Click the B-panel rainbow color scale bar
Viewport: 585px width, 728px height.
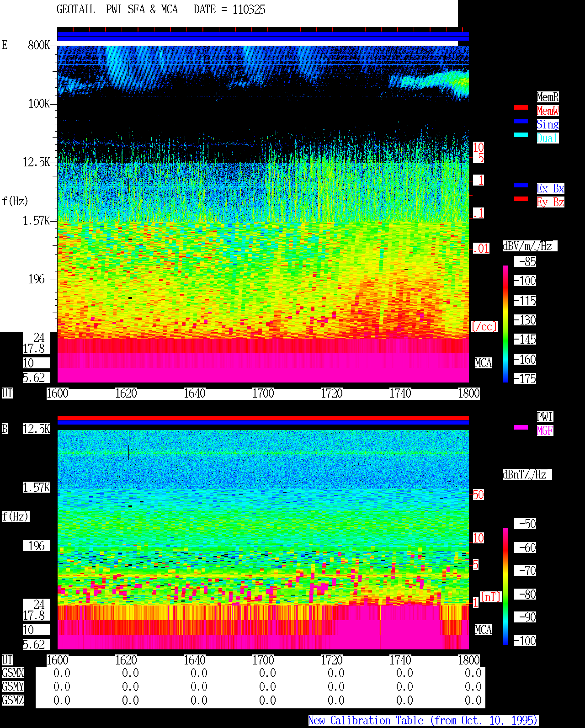coord(505,586)
